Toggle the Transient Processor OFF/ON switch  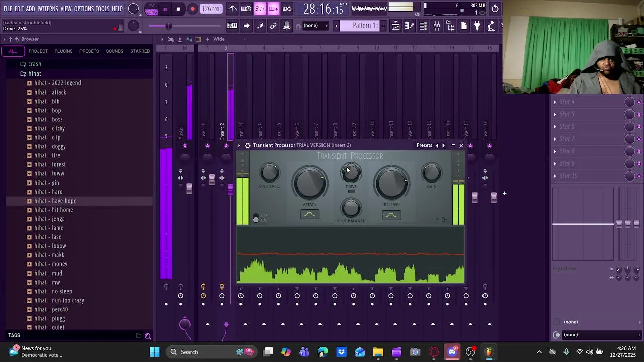click(x=256, y=218)
